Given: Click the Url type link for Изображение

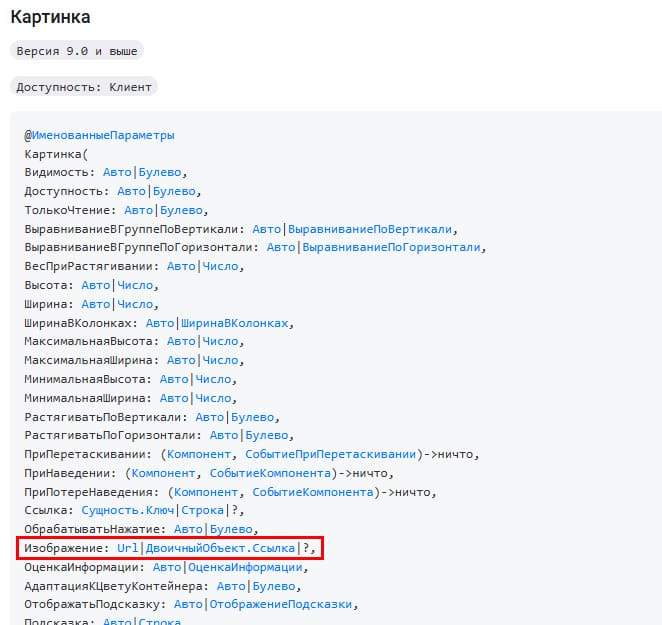Looking at the screenshot, I should click(x=128, y=548).
